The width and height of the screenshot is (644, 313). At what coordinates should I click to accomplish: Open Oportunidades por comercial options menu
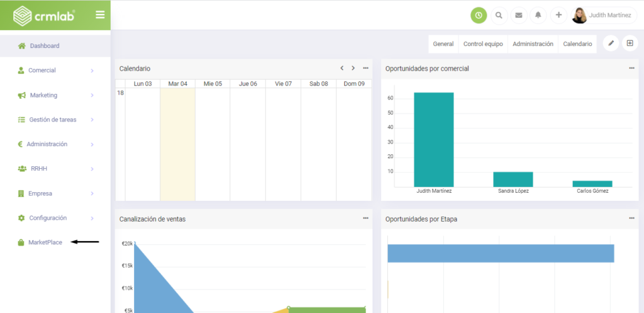click(x=631, y=68)
